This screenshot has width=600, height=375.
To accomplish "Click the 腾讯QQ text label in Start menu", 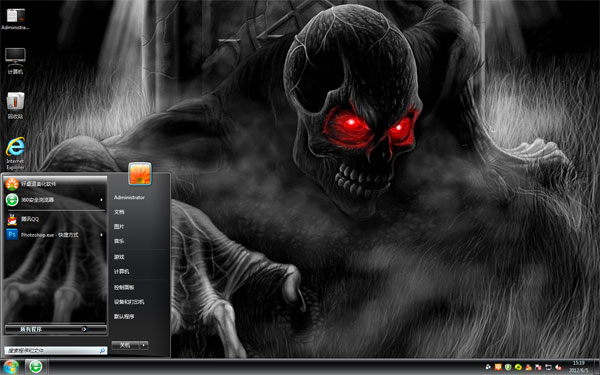I will pyautogui.click(x=30, y=219).
